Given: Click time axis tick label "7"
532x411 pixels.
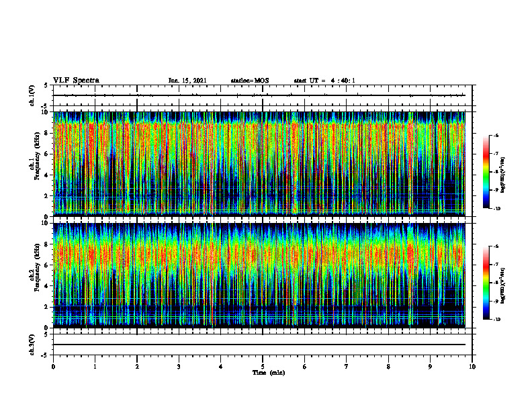Looking at the screenshot, I should (347, 367).
